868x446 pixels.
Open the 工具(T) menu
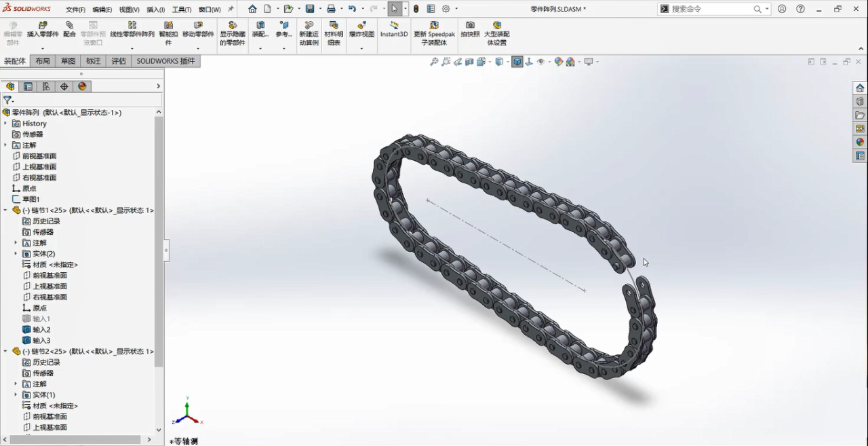click(x=182, y=10)
